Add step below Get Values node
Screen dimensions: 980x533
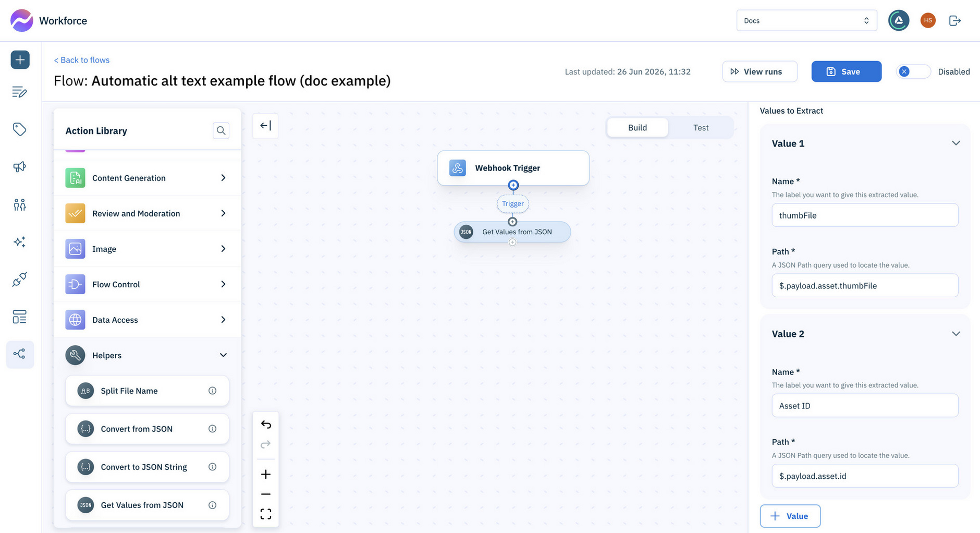pos(512,242)
